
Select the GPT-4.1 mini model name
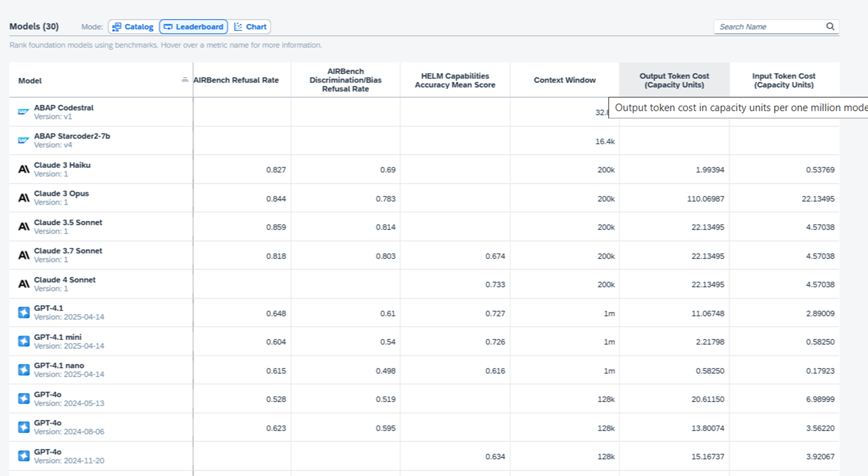pos(58,337)
